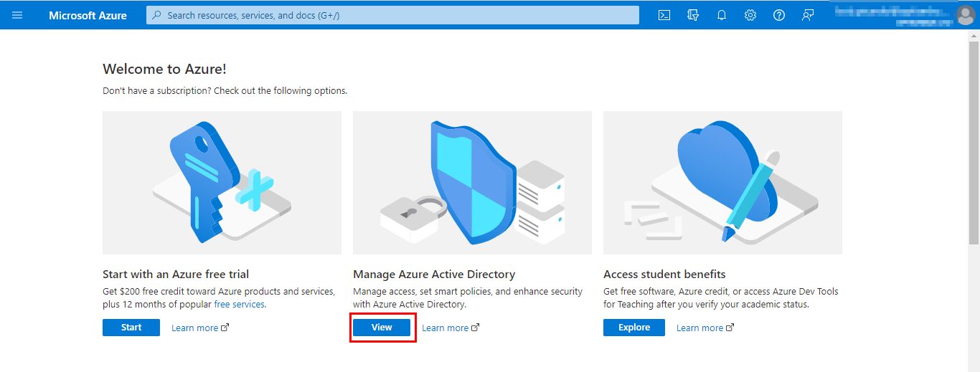Explore student benefits

634,328
